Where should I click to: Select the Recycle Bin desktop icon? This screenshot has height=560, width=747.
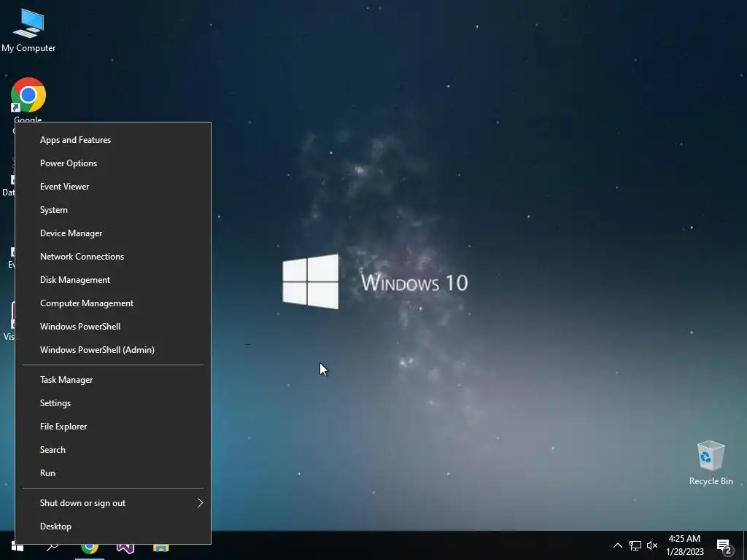point(711,463)
